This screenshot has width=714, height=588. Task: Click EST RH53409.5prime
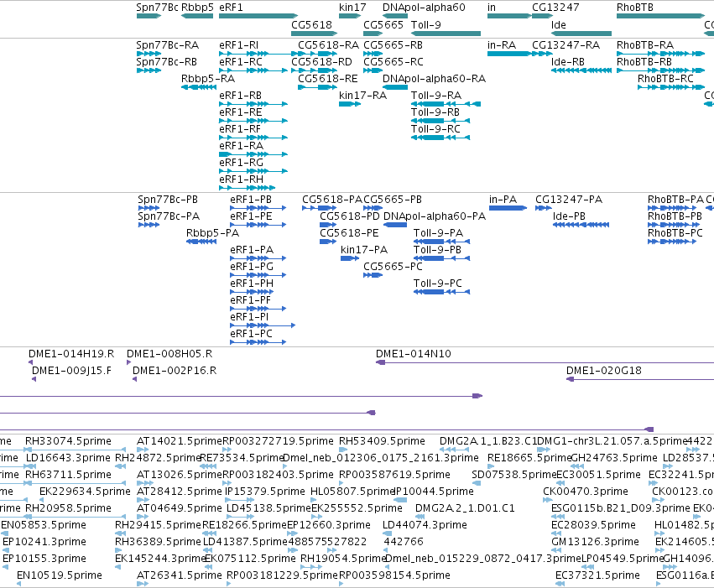(x=382, y=441)
